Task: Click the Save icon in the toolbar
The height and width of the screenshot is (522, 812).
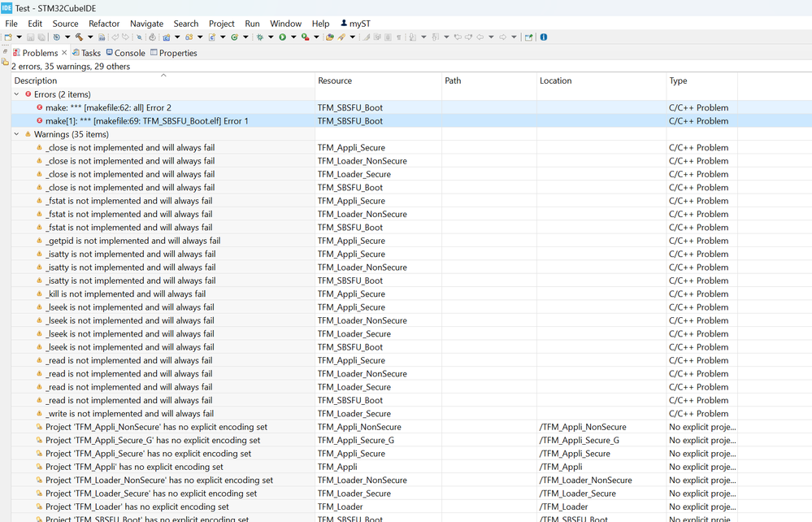Action: pyautogui.click(x=31, y=37)
